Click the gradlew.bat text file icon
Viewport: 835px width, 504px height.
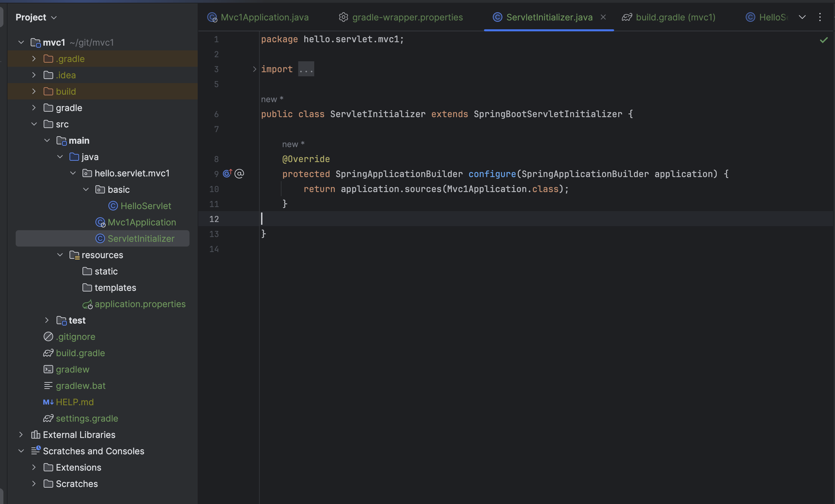pos(48,386)
